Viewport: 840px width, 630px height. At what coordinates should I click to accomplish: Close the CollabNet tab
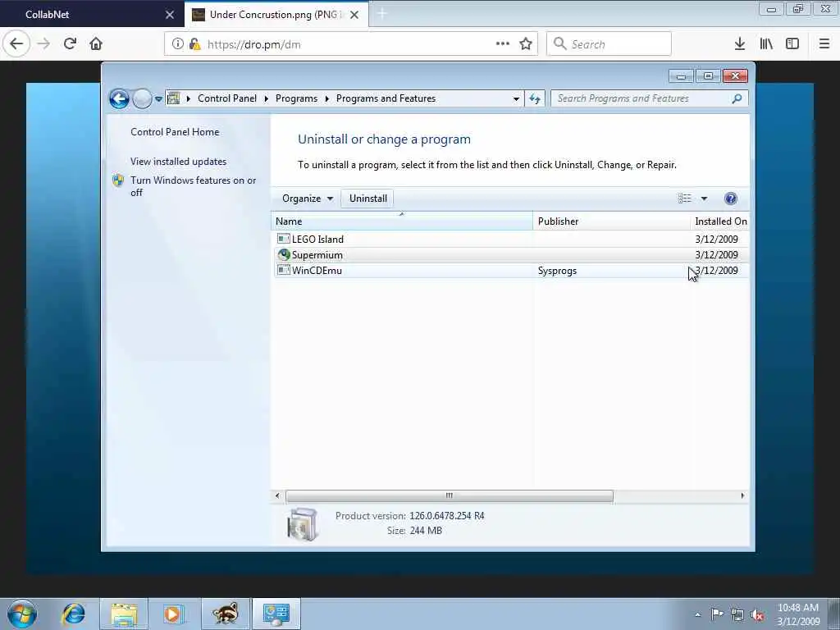coord(170,15)
